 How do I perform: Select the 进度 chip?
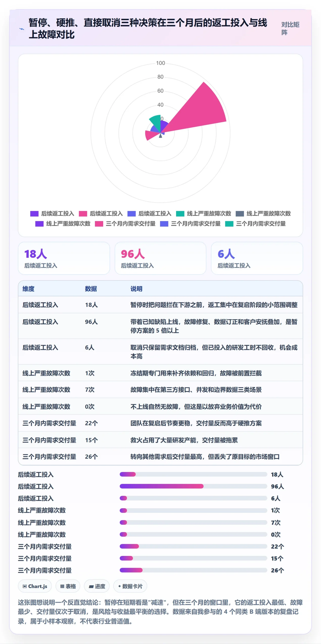[x=97, y=586]
